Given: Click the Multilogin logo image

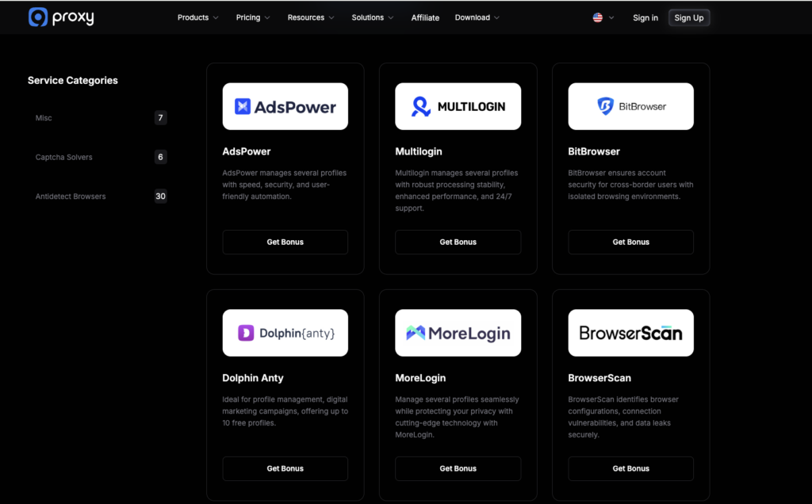Looking at the screenshot, I should click(458, 106).
